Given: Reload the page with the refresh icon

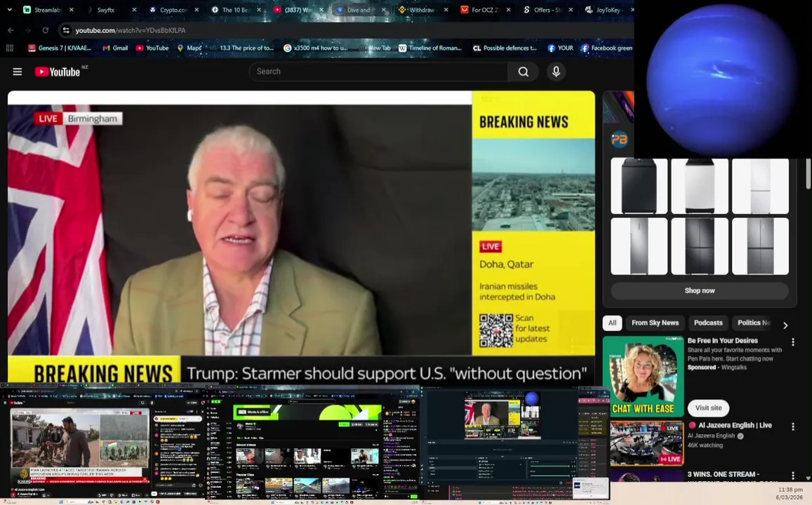Looking at the screenshot, I should point(46,31).
